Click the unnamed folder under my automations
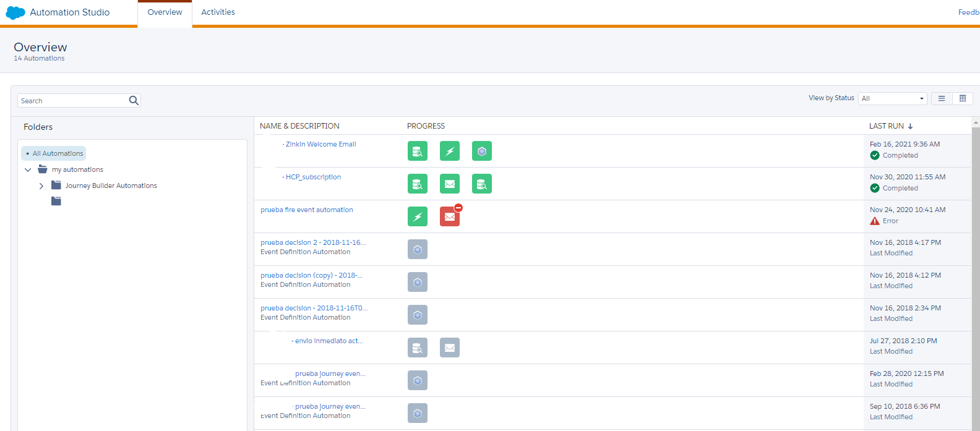This screenshot has width=980, height=431. 56,201
